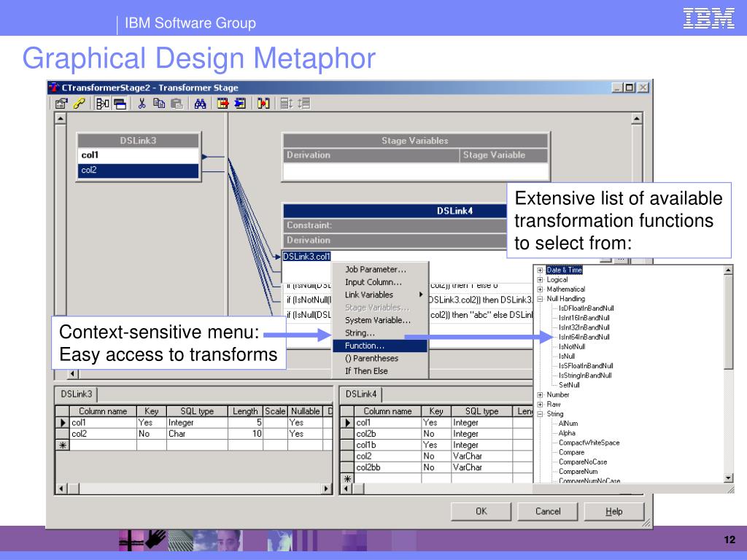
Task: Click the Char SQL type cell in DSLink3
Action: tap(197, 434)
